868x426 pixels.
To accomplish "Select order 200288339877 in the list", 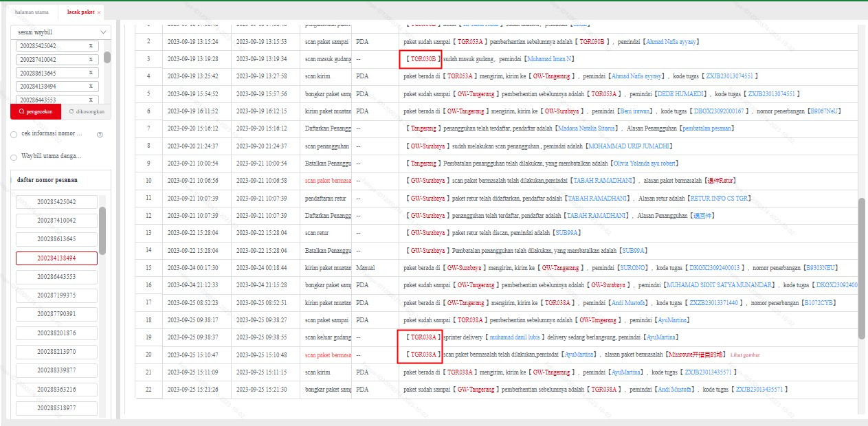I will (56, 370).
